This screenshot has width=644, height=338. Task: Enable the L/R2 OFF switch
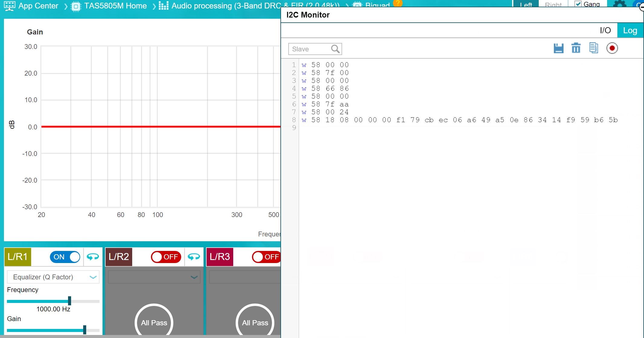tap(166, 257)
